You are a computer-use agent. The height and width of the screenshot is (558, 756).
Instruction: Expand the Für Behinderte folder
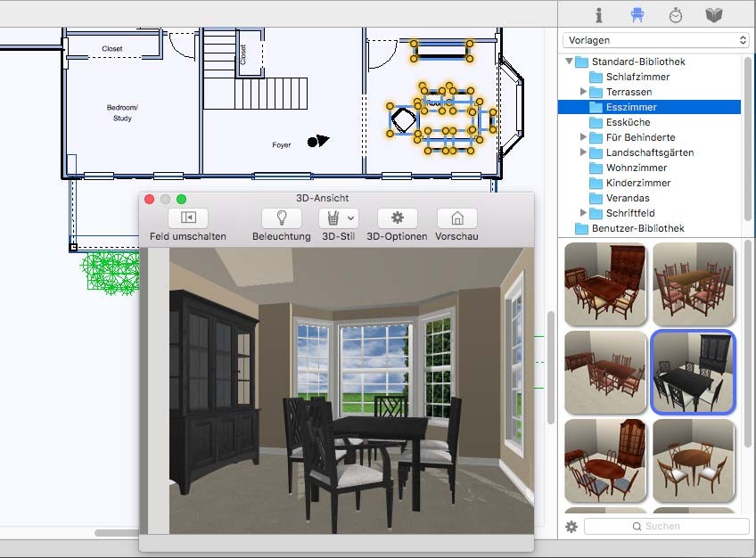pos(583,137)
